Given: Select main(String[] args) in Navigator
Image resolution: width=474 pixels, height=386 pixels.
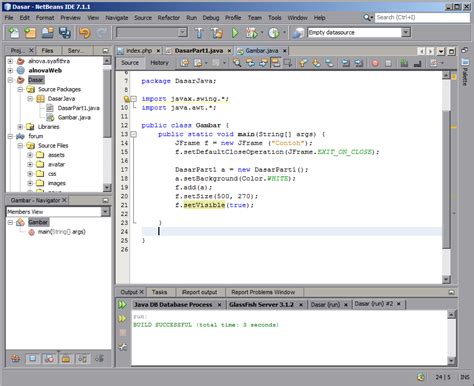Looking at the screenshot, I should (x=62, y=232).
